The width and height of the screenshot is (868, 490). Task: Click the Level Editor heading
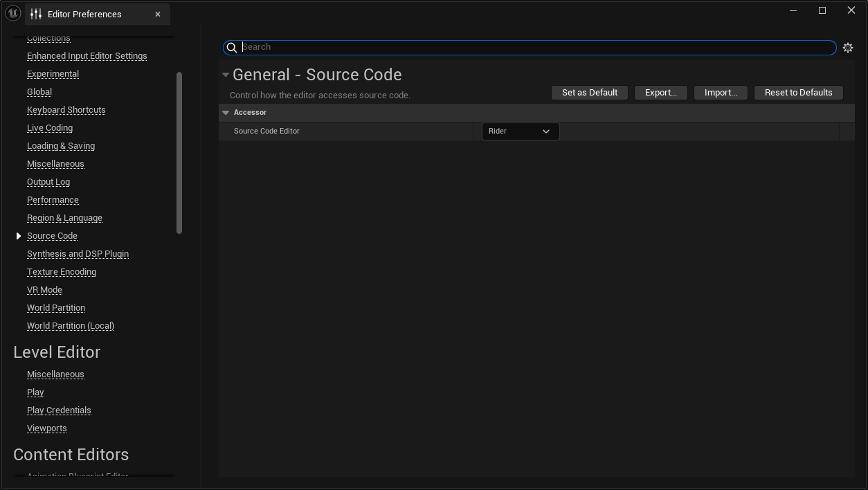[x=57, y=352]
